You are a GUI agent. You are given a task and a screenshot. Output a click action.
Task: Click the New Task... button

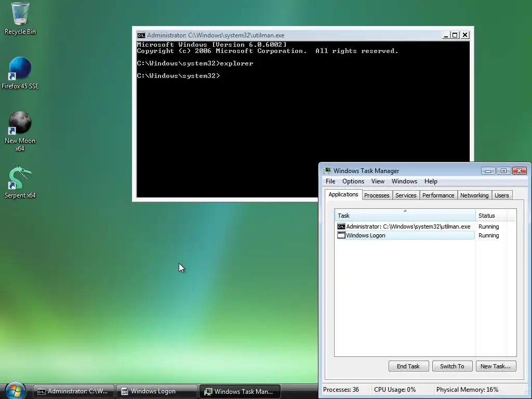(496, 366)
